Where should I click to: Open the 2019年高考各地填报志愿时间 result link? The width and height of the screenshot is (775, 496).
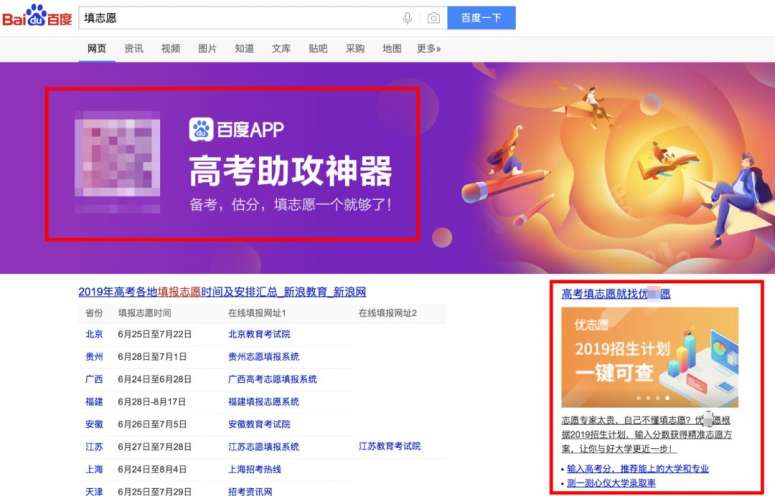click(x=222, y=292)
